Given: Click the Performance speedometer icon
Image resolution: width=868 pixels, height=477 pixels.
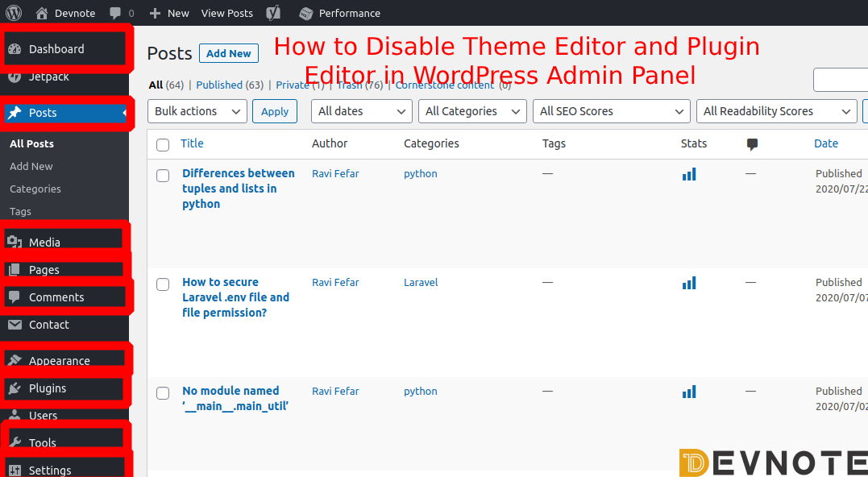Looking at the screenshot, I should (x=305, y=12).
